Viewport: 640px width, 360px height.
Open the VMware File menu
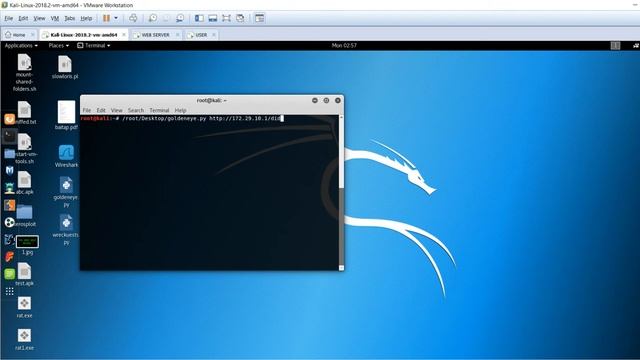click(x=9, y=18)
